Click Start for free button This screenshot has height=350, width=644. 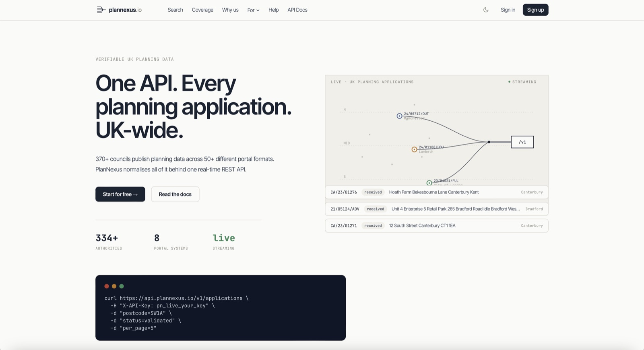coord(120,194)
